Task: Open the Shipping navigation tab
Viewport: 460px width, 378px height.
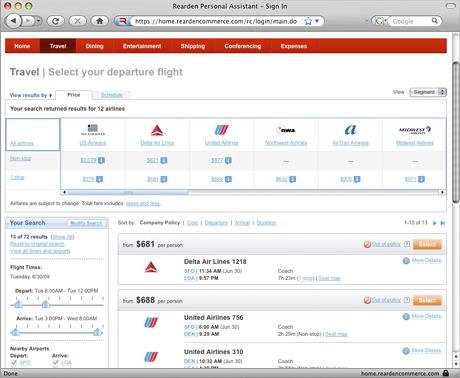Action: 193,46
